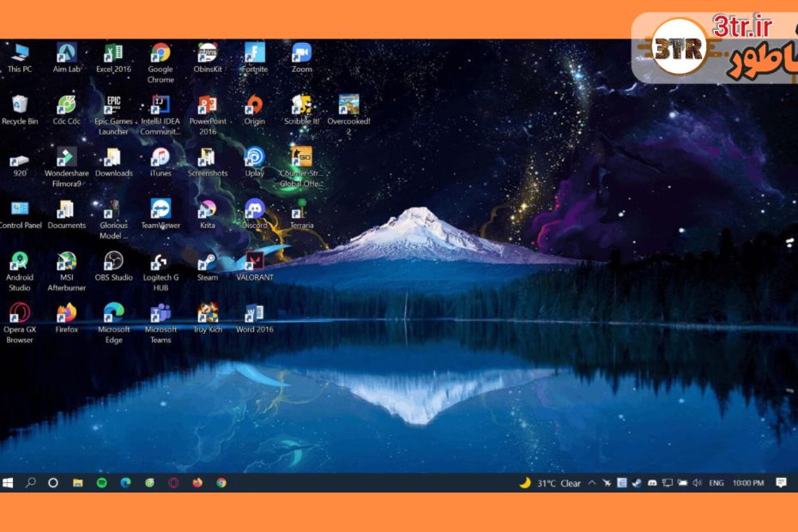
Task: Select the Epic Games Launcher icon
Action: (113, 106)
